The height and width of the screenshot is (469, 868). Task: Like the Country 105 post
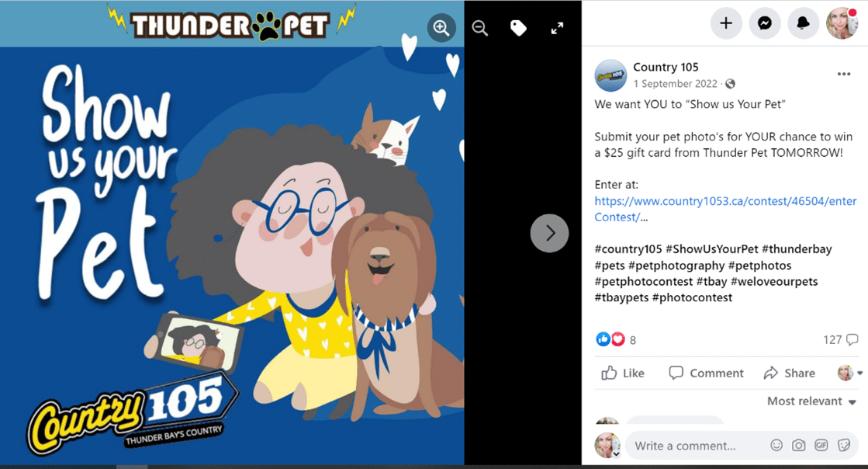pos(623,373)
